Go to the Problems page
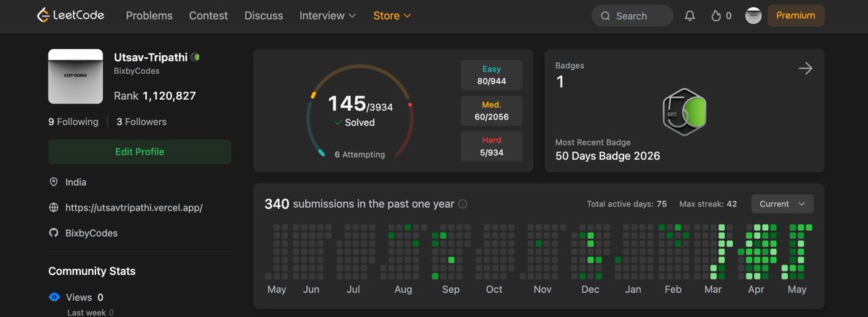Screen dimensions: 868x317 pyautogui.click(x=149, y=15)
